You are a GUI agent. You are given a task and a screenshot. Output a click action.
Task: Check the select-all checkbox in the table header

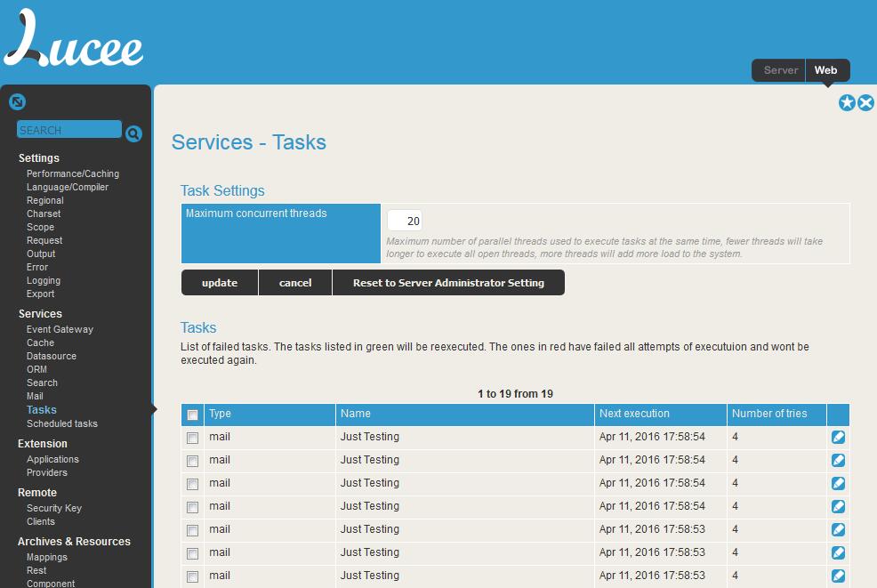[193, 414]
